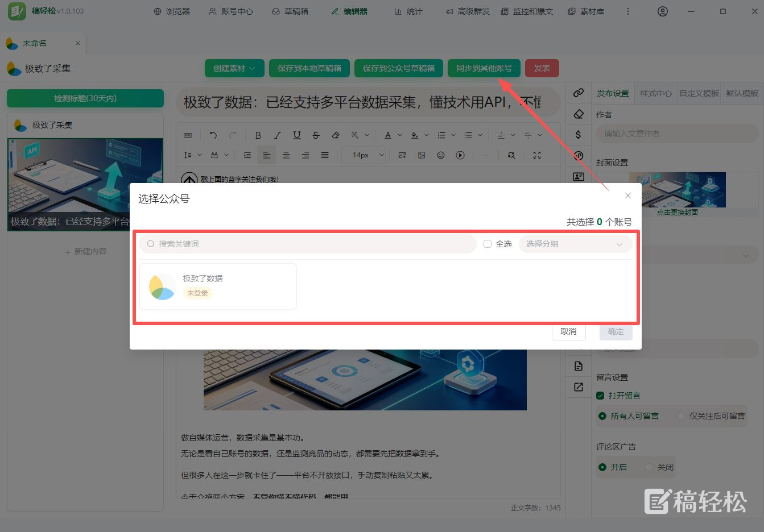764x532 pixels.
Task: Choose 开启 for 评论区广告
Action: click(x=602, y=467)
